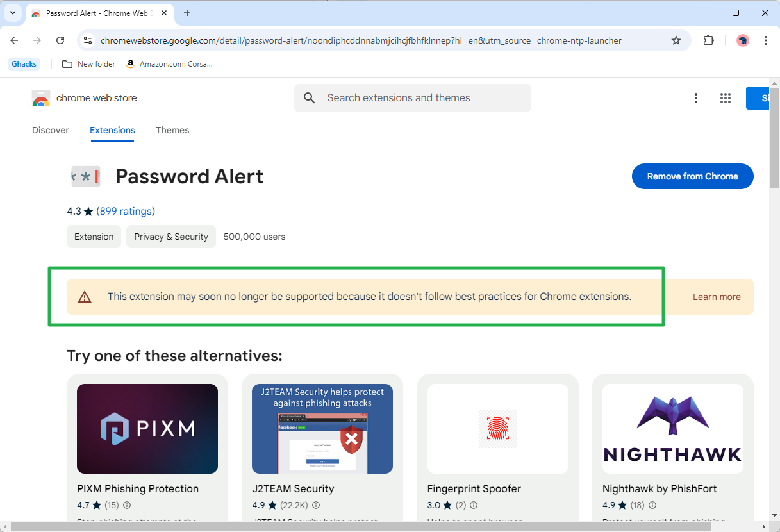The image size is (780, 532).
Task: Click the Chrome profile avatar icon
Action: tap(743, 40)
